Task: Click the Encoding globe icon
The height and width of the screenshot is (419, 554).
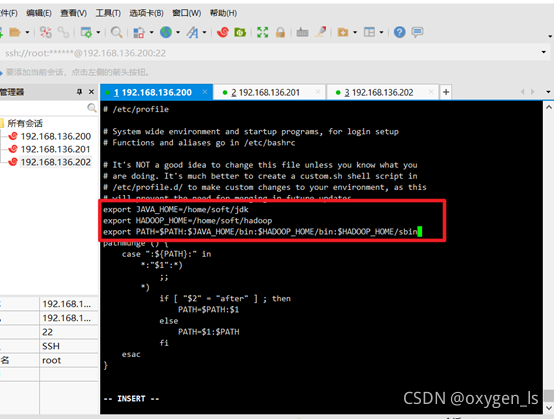Action: tap(166, 33)
